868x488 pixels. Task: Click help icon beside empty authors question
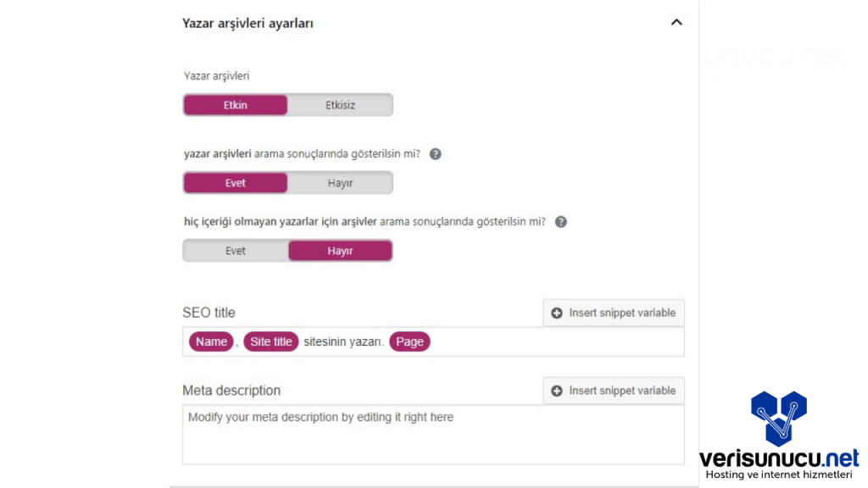(560, 222)
